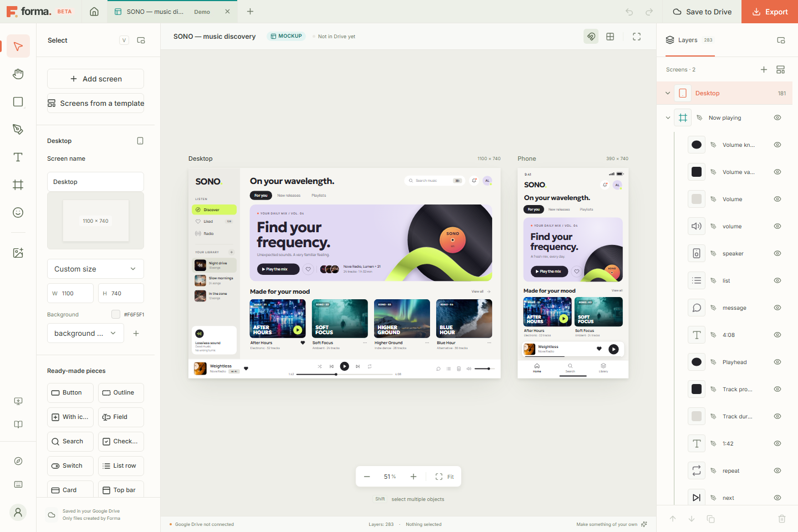The image size is (798, 532).
Task: Click the background color swatch #F6F5F1
Action: 116,314
